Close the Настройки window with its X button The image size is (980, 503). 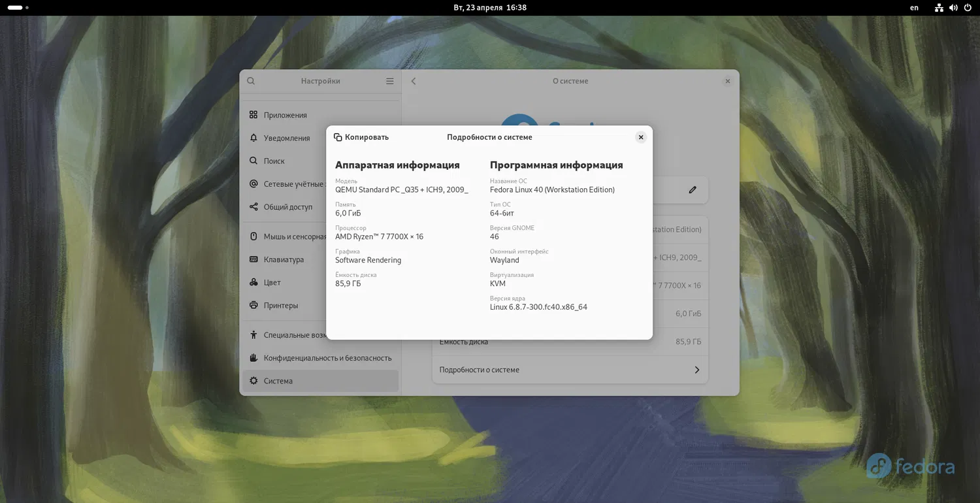click(728, 81)
